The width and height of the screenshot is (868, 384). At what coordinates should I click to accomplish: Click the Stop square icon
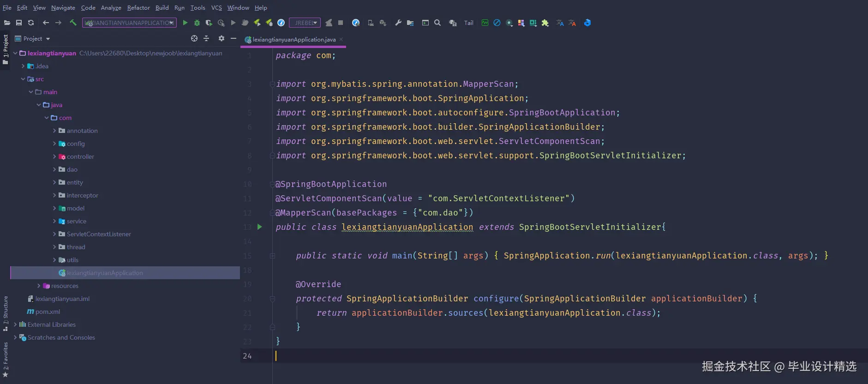point(341,23)
